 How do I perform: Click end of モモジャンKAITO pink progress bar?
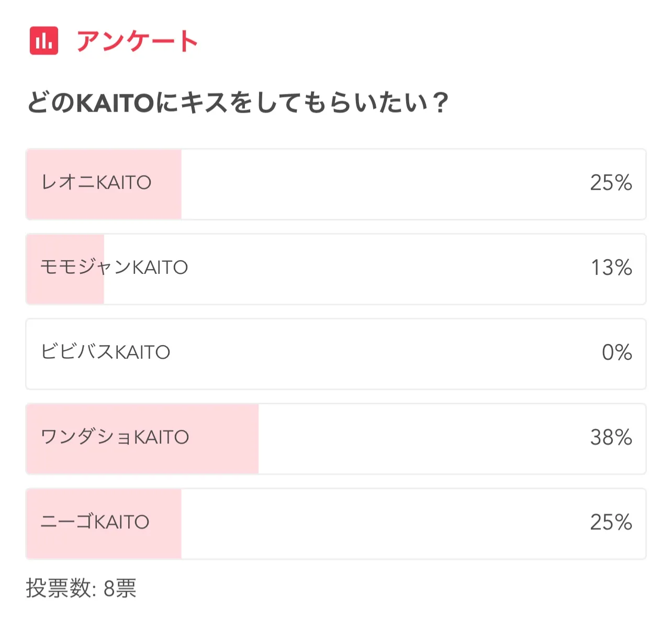click(x=102, y=269)
